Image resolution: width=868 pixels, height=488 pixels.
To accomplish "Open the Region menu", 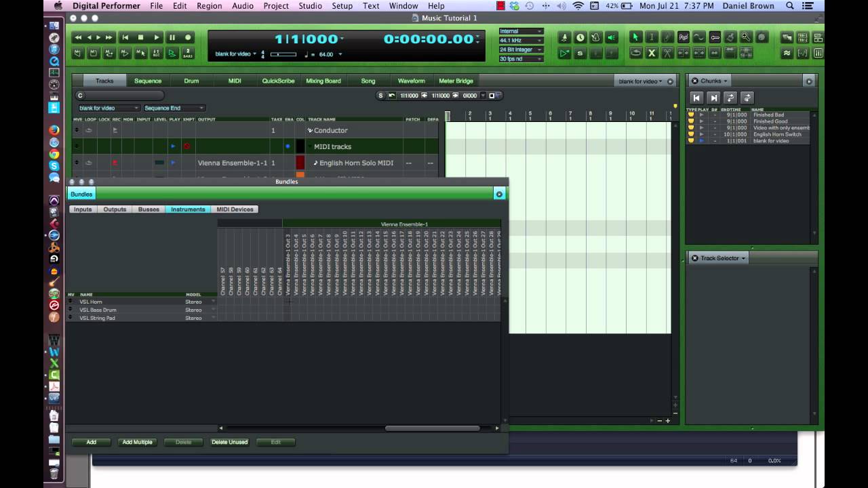I will pyautogui.click(x=209, y=6).
